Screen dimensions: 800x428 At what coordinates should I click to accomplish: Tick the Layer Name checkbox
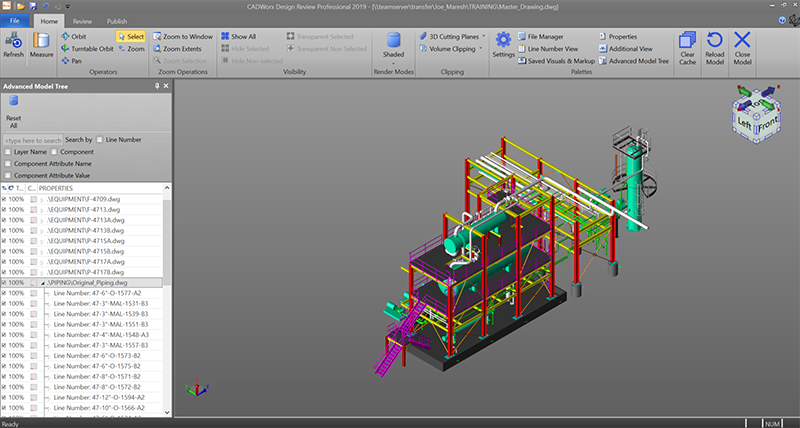pos(8,152)
